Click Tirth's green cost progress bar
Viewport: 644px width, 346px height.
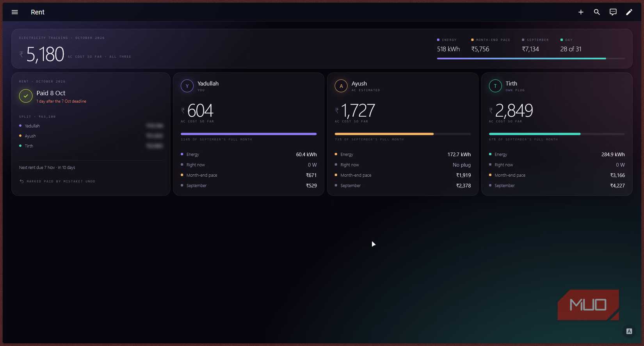point(557,134)
